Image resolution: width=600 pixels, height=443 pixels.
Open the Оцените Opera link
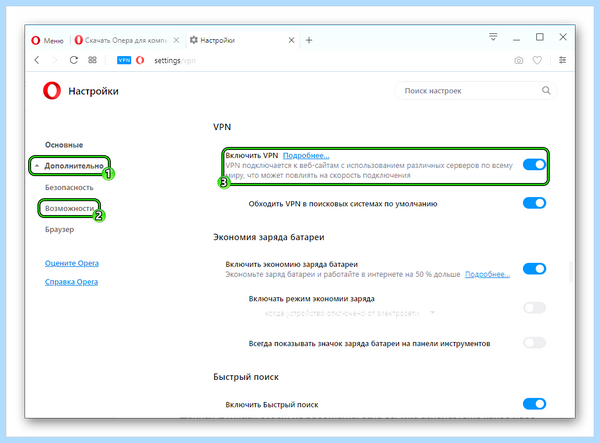[72, 263]
